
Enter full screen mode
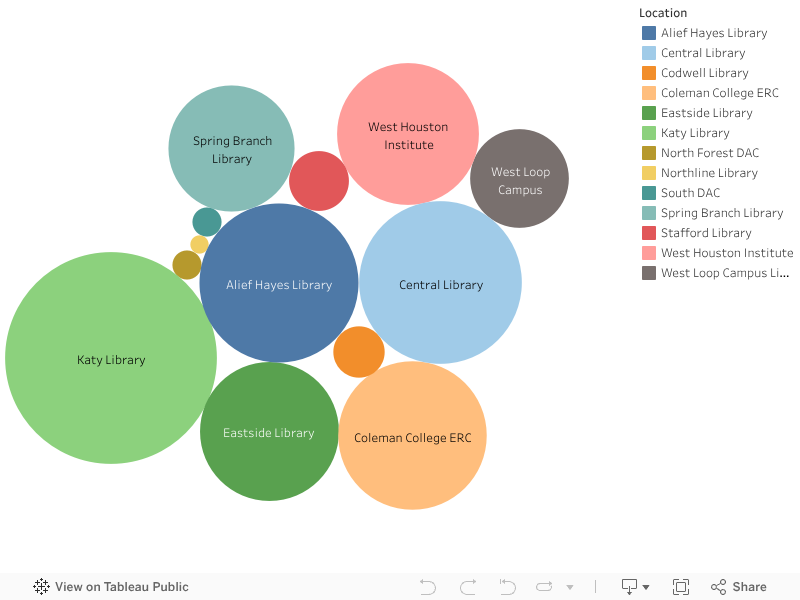[x=681, y=587]
